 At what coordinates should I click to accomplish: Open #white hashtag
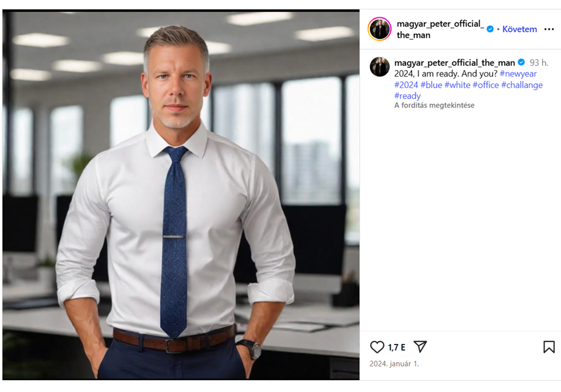pyautogui.click(x=457, y=85)
